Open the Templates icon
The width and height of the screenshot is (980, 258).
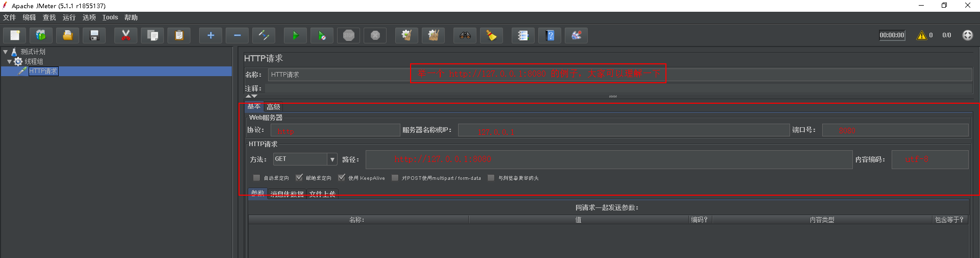tap(41, 35)
